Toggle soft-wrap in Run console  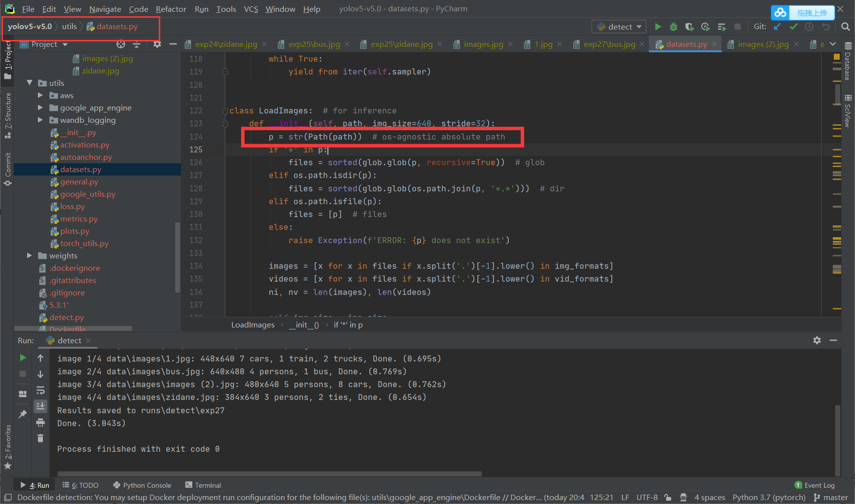coord(40,391)
